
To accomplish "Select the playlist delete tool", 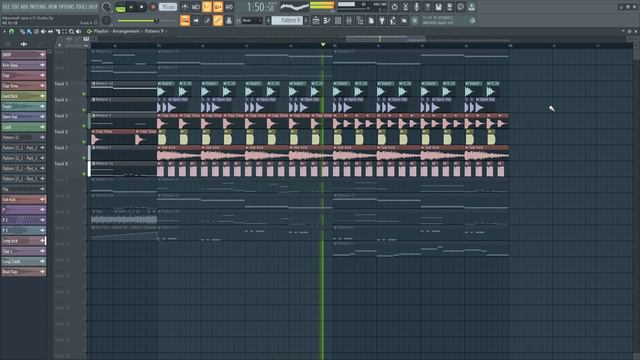I will [36, 31].
